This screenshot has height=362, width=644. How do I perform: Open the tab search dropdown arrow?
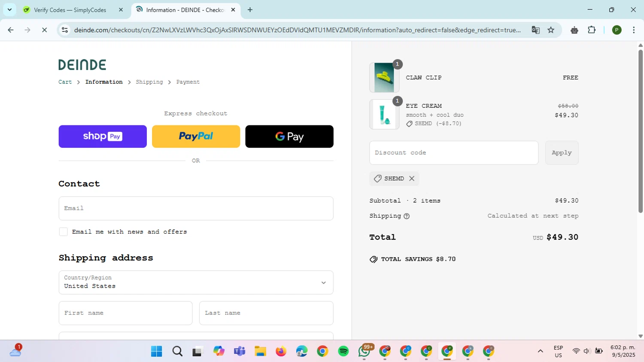pos(9,9)
